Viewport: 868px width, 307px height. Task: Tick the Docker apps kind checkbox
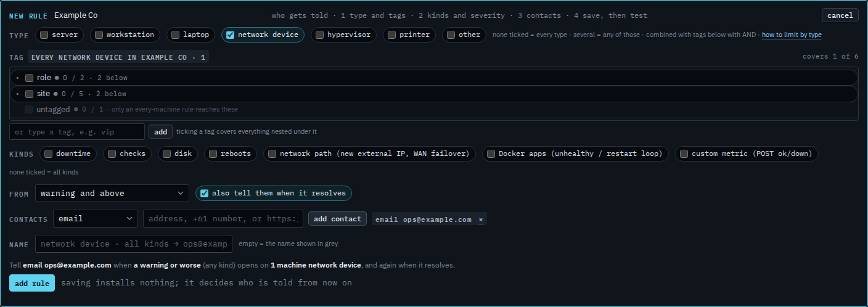click(x=491, y=153)
